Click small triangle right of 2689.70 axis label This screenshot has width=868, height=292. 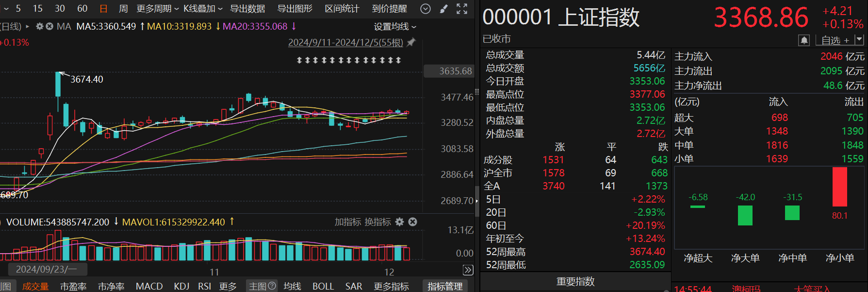tap(476, 201)
